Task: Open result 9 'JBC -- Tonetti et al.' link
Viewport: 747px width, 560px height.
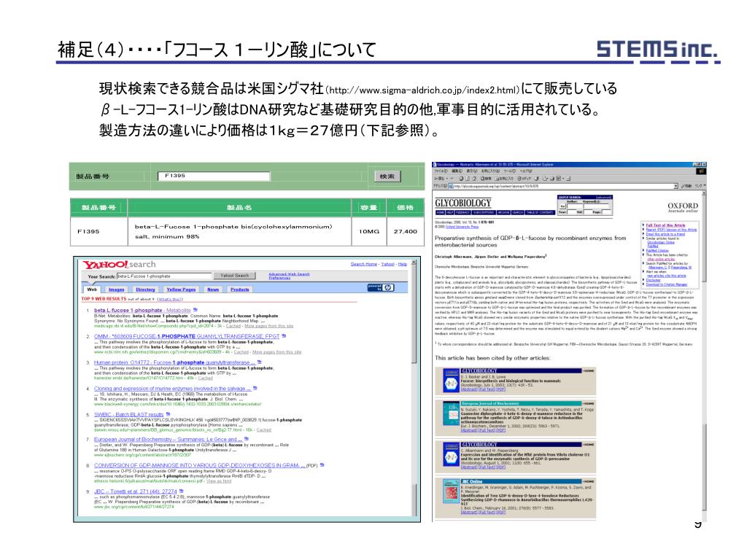Action: coord(135,491)
